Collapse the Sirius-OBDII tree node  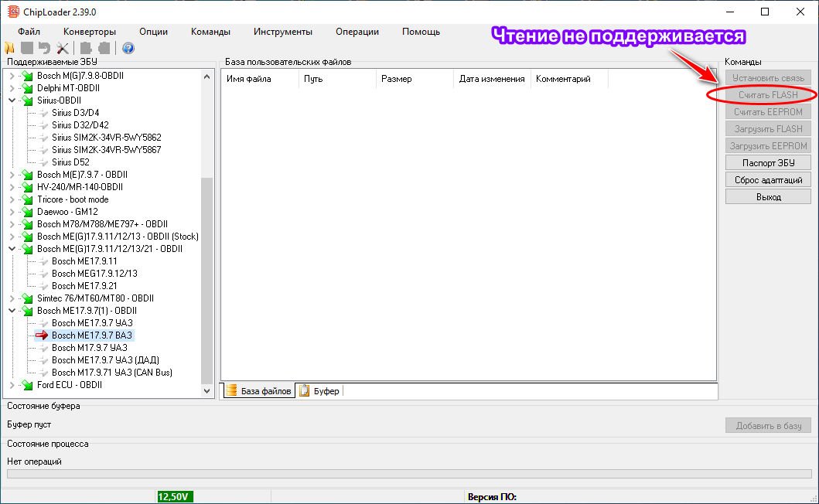(12, 100)
